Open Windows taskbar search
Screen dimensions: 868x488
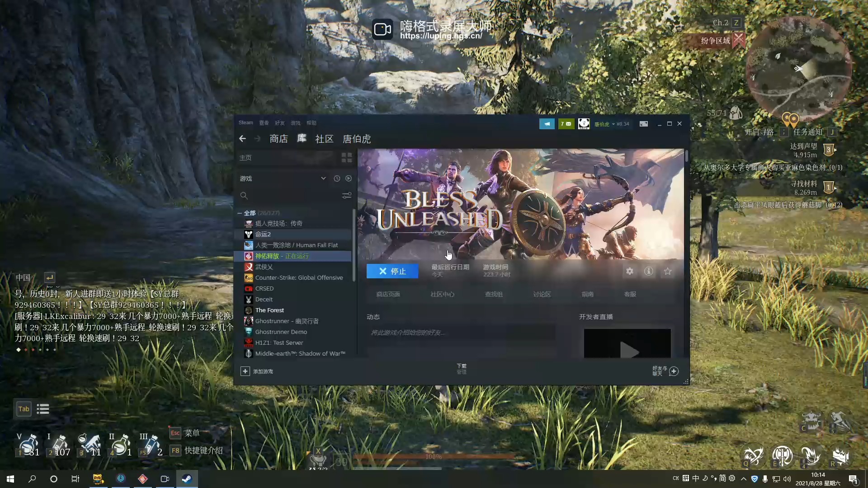click(x=32, y=479)
